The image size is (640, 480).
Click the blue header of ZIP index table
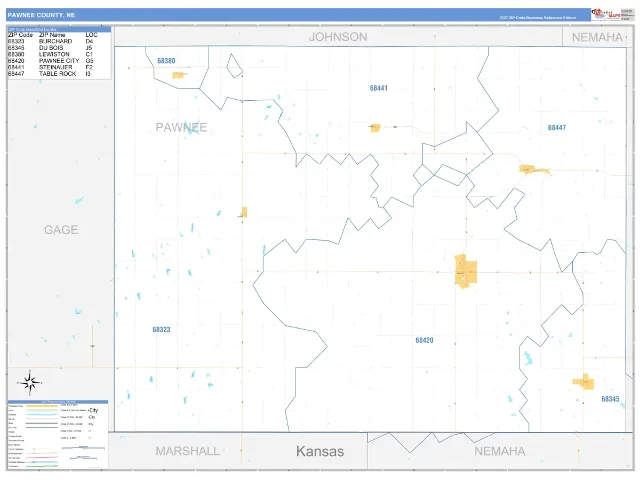pos(59,29)
